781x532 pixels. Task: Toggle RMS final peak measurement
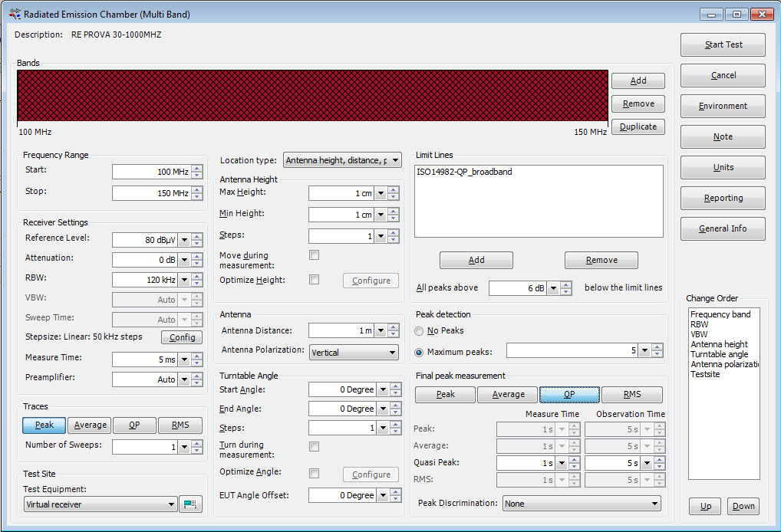tap(632, 394)
